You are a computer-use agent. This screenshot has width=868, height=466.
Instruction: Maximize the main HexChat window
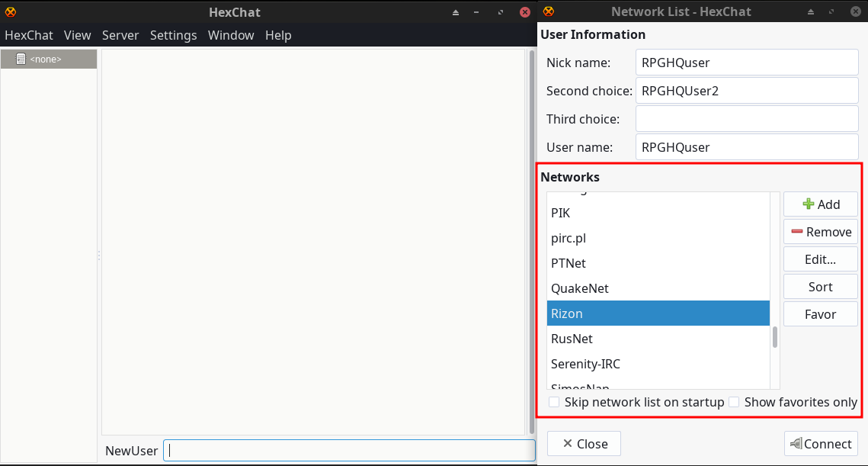[501, 12]
